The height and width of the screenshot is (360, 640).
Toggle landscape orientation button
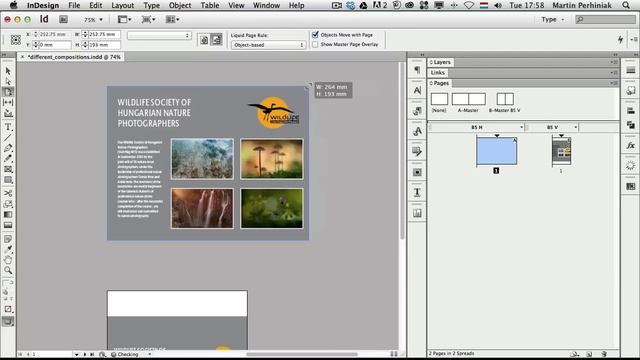pos(216,40)
